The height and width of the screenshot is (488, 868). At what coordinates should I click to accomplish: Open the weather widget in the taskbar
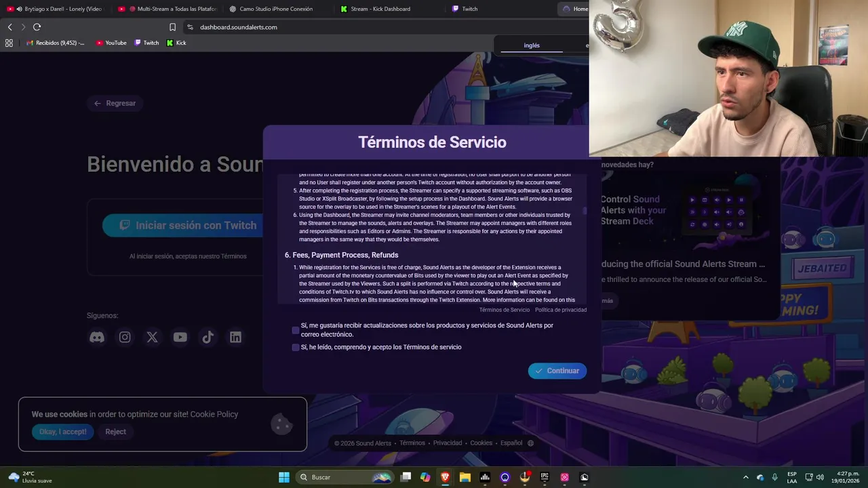coord(30,477)
